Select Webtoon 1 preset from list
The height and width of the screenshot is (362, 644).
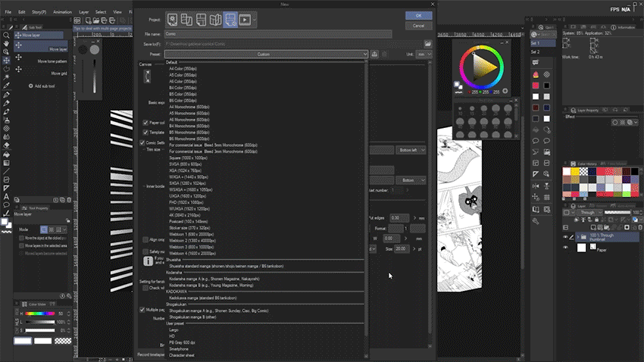tap(190, 234)
